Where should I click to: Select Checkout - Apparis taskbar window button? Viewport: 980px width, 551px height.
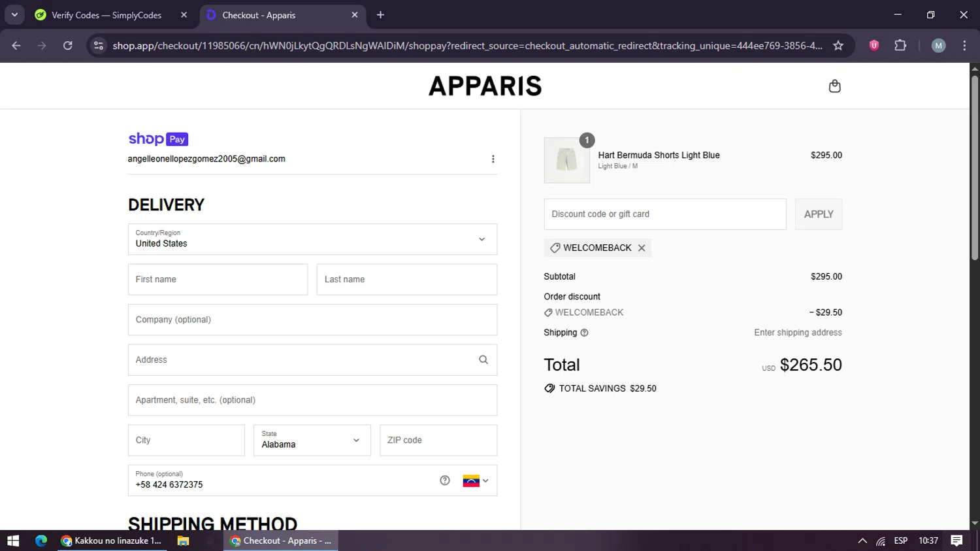pos(281,541)
